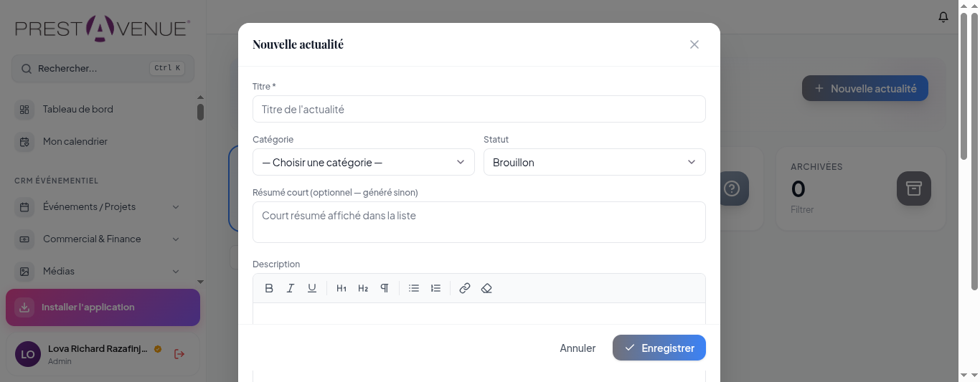Click the Admin role label
980x382 pixels.
(60, 361)
